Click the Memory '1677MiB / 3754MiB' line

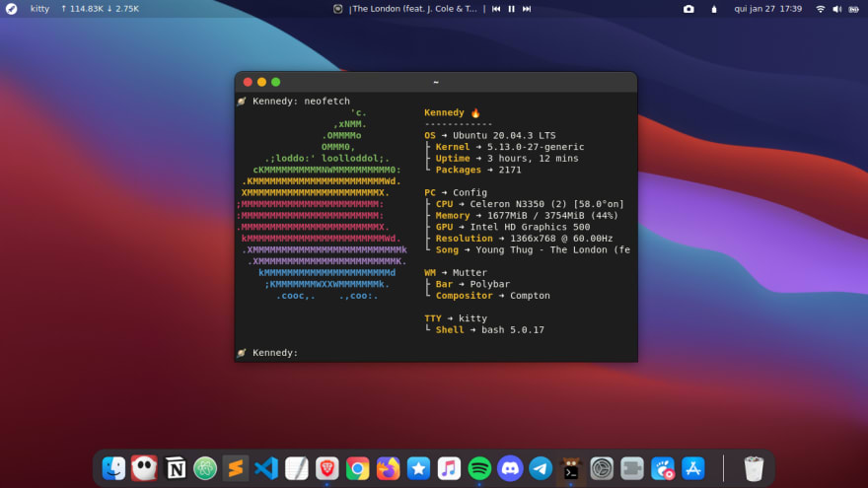point(527,216)
